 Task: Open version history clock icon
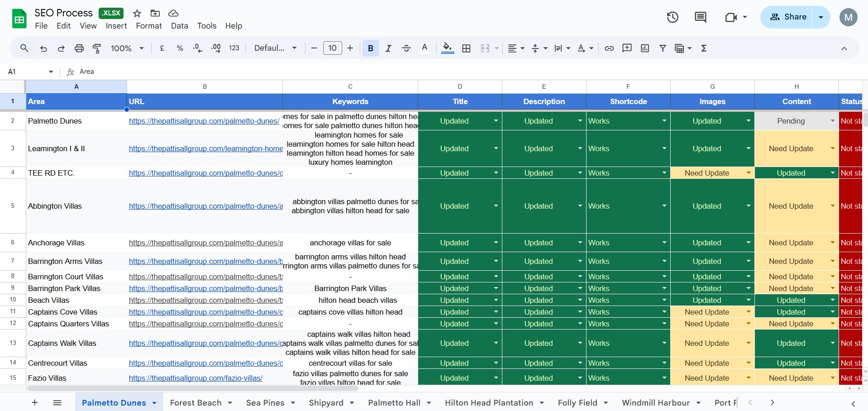click(672, 17)
